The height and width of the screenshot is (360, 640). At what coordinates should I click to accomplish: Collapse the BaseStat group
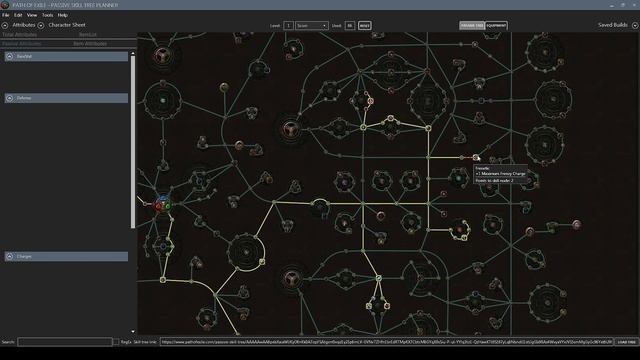[x=10, y=56]
